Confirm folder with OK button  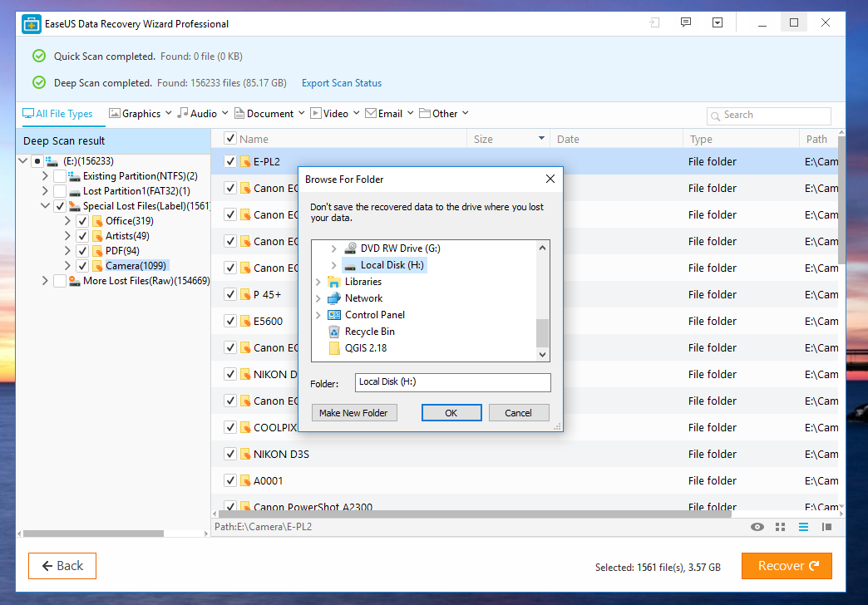click(451, 413)
